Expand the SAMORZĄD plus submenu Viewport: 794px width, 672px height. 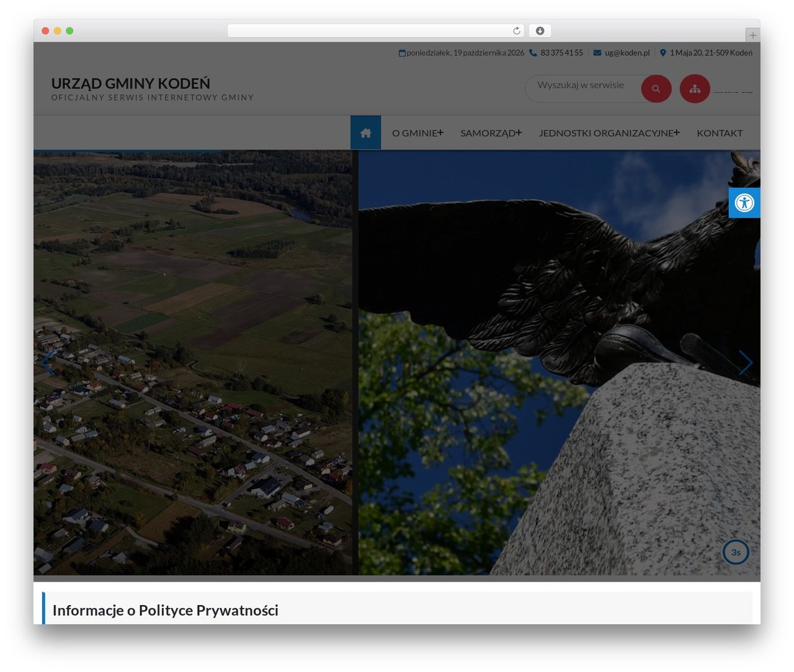click(519, 132)
